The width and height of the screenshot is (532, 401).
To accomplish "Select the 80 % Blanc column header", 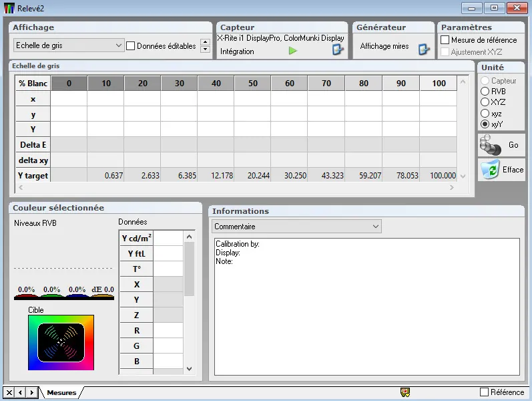I will pyautogui.click(x=363, y=84).
